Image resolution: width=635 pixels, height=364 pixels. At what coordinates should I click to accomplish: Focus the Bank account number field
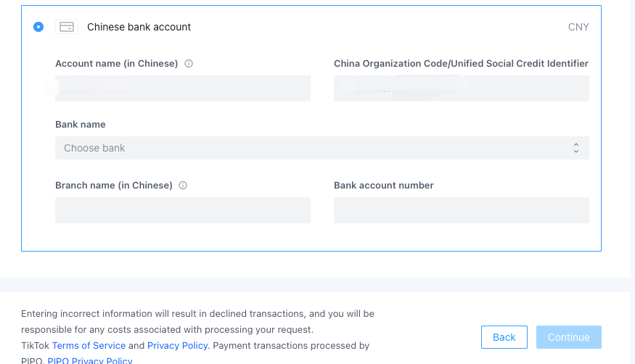click(461, 210)
